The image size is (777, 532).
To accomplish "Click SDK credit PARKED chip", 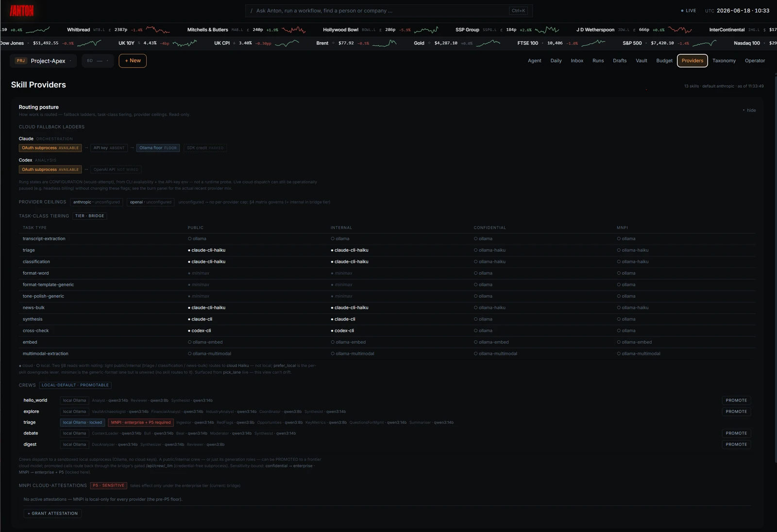I will coord(205,148).
